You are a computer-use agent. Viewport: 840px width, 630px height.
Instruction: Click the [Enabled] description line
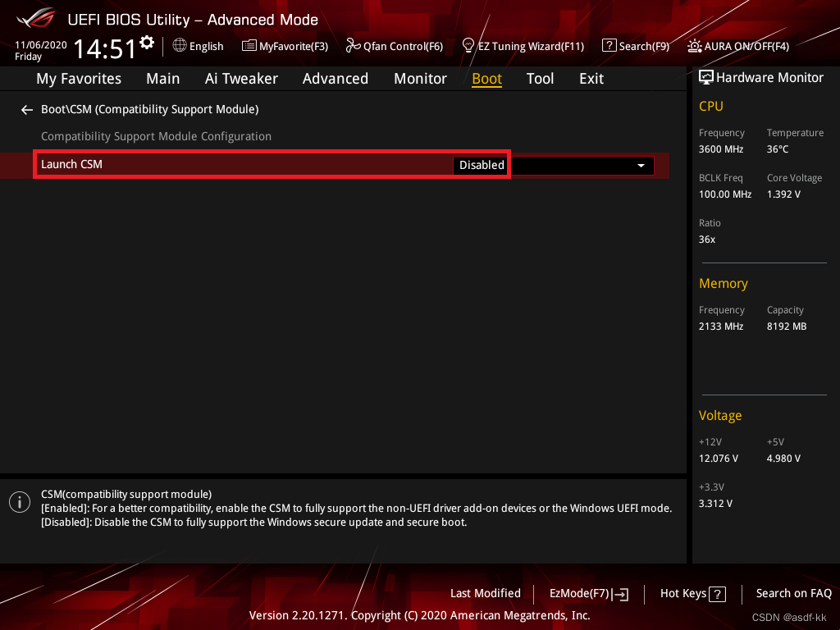click(356, 509)
